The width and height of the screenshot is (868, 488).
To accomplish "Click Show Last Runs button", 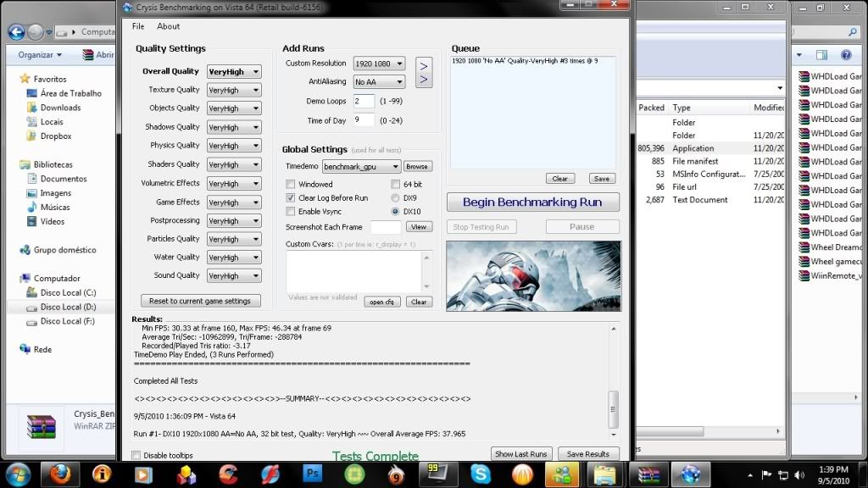I will click(x=521, y=454).
